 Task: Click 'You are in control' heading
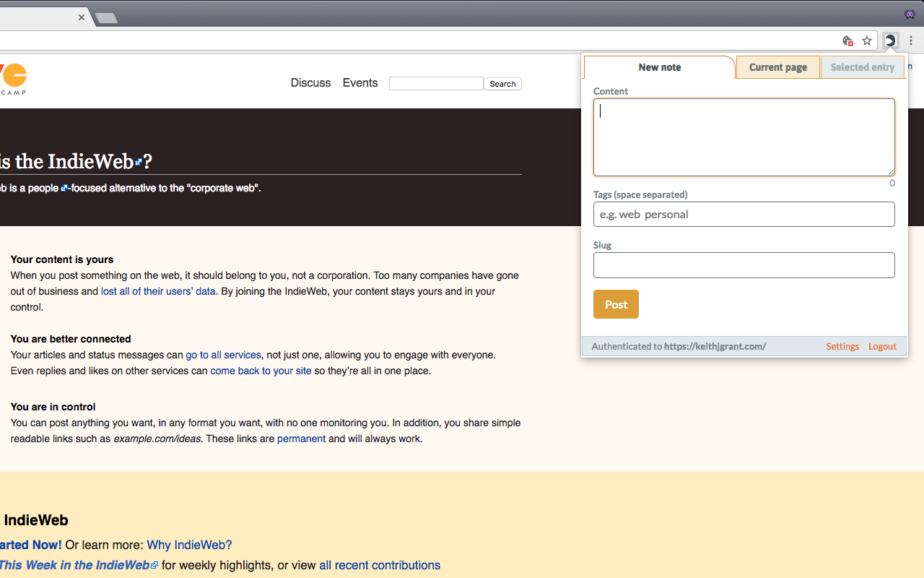(x=53, y=407)
